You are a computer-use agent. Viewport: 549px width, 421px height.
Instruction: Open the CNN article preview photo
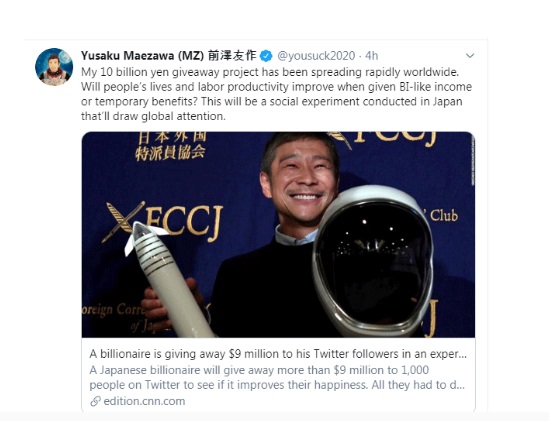(x=278, y=234)
